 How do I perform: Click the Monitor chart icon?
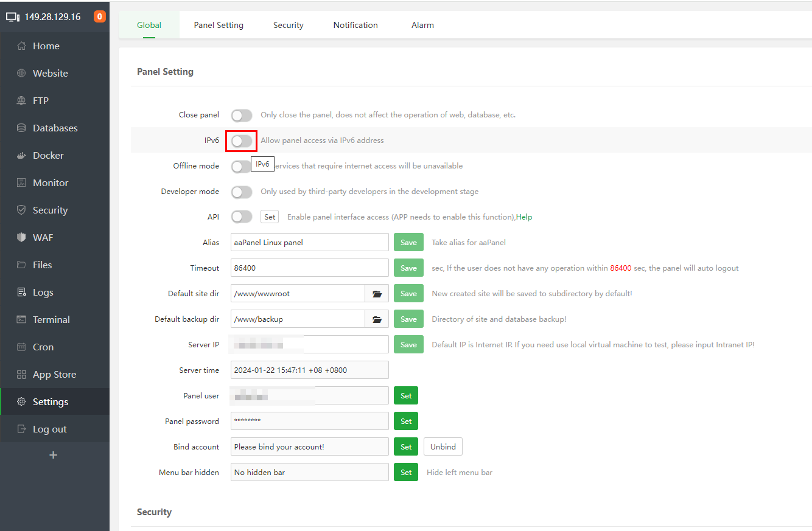tap(22, 183)
